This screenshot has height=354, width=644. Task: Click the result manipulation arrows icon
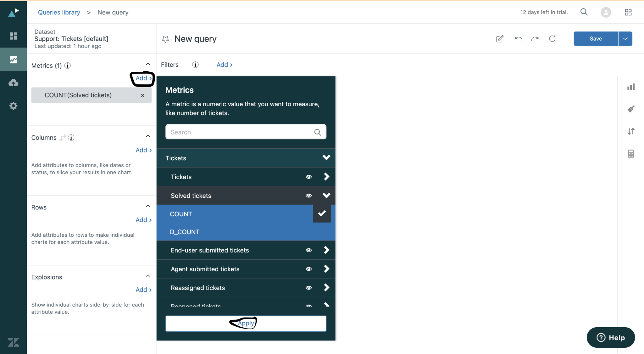[x=631, y=131]
